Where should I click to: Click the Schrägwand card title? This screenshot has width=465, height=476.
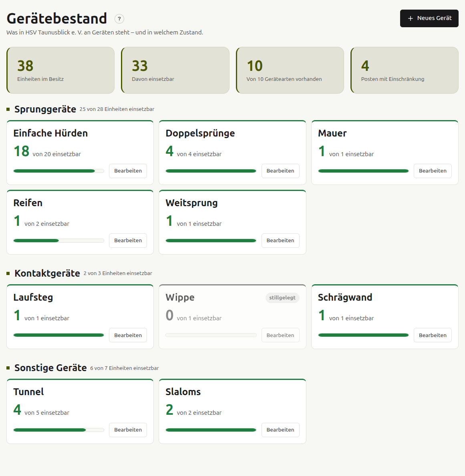click(345, 297)
